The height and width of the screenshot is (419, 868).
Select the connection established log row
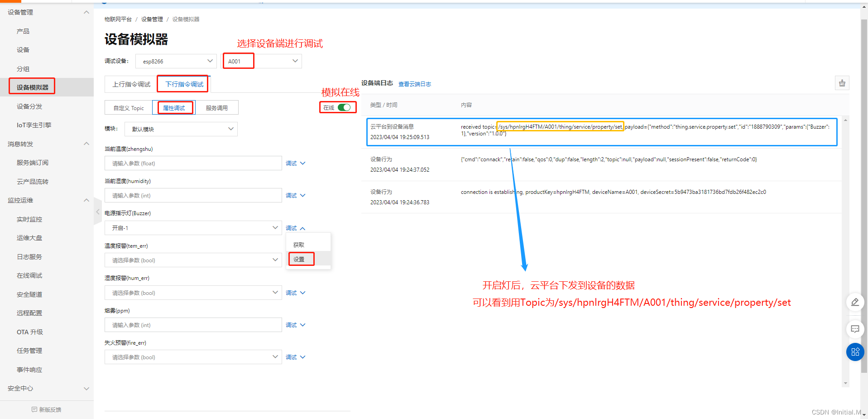coord(602,197)
